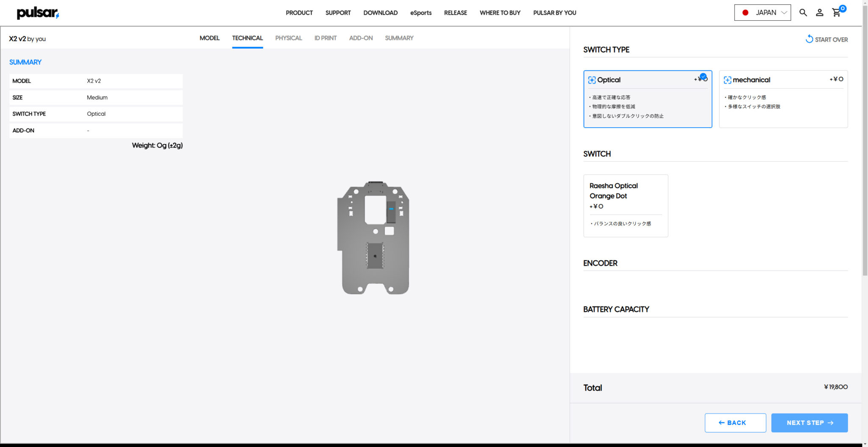
Task: Click the BACK button
Action: coord(735,423)
